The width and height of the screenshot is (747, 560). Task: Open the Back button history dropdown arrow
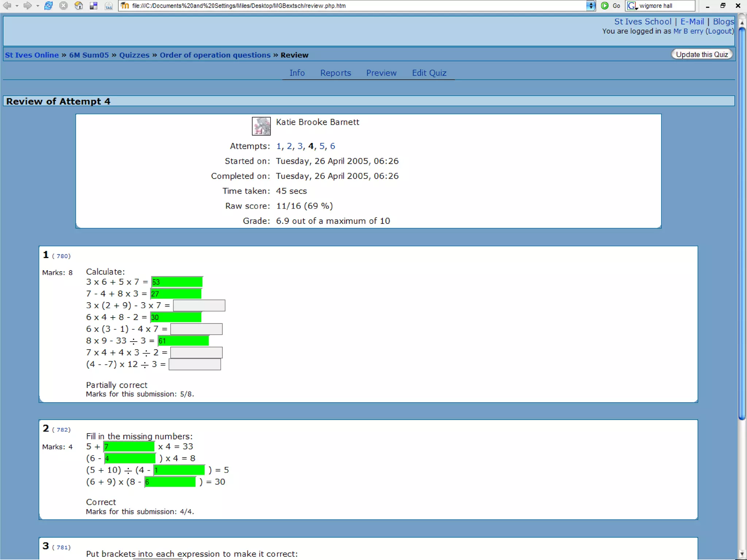point(17,6)
